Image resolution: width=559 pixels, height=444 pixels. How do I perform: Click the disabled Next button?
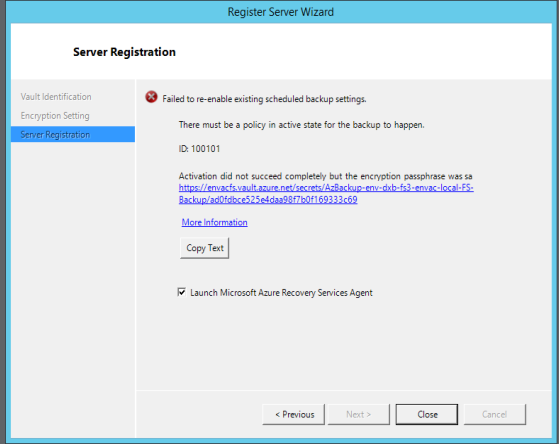[x=359, y=414]
